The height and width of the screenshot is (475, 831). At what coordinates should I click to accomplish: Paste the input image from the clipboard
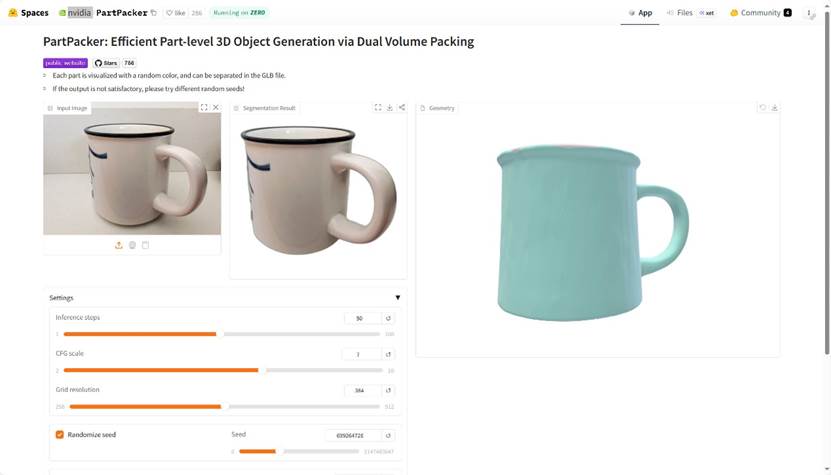pos(145,245)
